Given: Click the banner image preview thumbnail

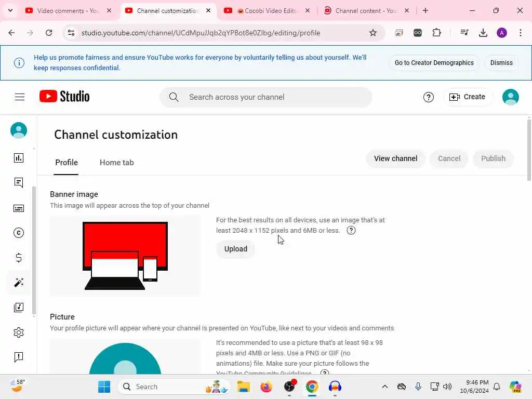Looking at the screenshot, I should (125, 256).
